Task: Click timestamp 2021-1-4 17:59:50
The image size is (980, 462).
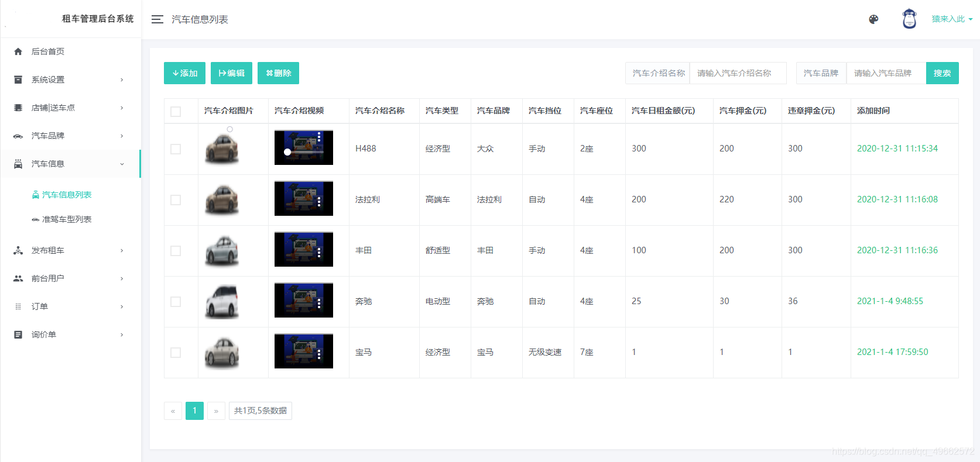Action: pyautogui.click(x=893, y=352)
